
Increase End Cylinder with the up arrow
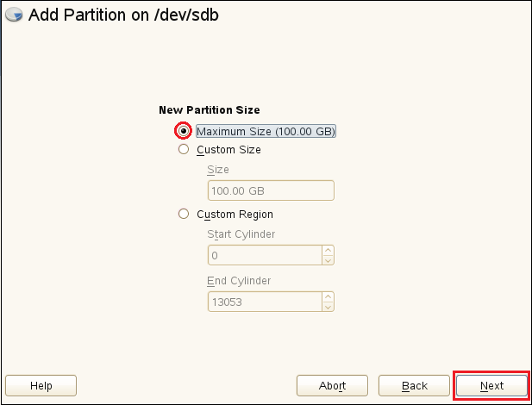click(328, 297)
